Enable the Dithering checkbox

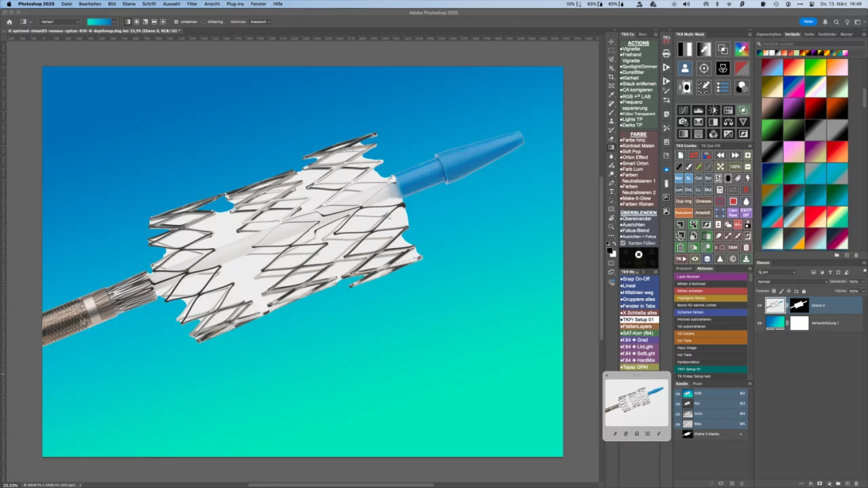tap(204, 22)
